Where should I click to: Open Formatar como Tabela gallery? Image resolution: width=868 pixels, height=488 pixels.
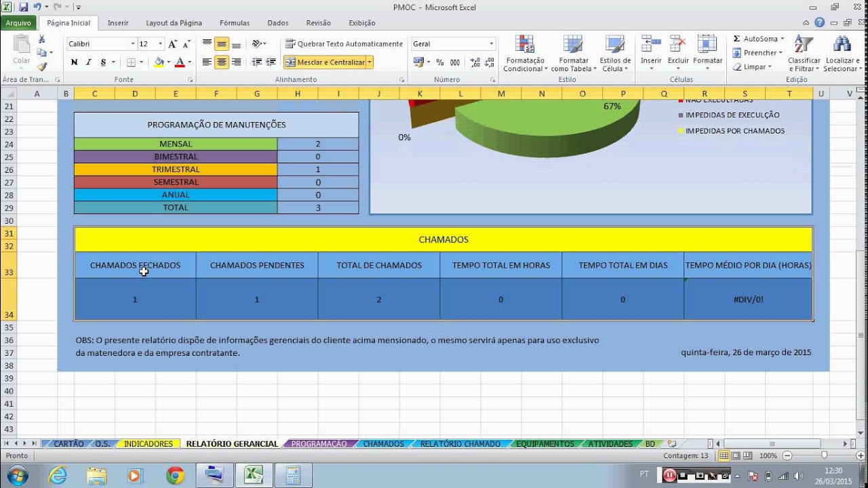[x=573, y=54]
